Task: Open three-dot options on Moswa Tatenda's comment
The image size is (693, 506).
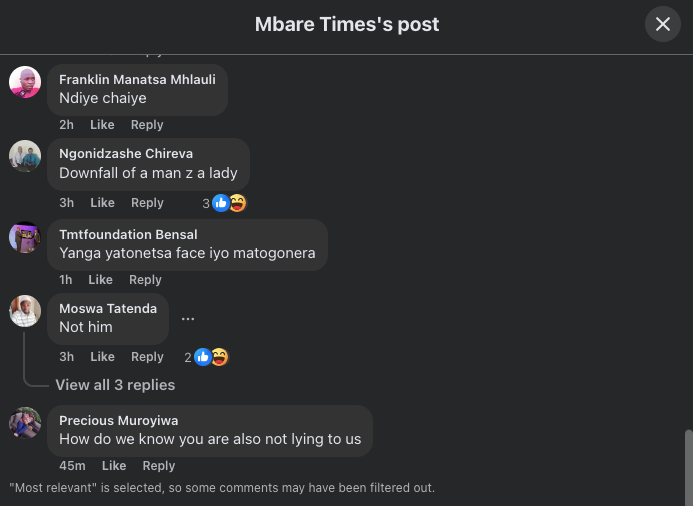Action: tap(188, 319)
